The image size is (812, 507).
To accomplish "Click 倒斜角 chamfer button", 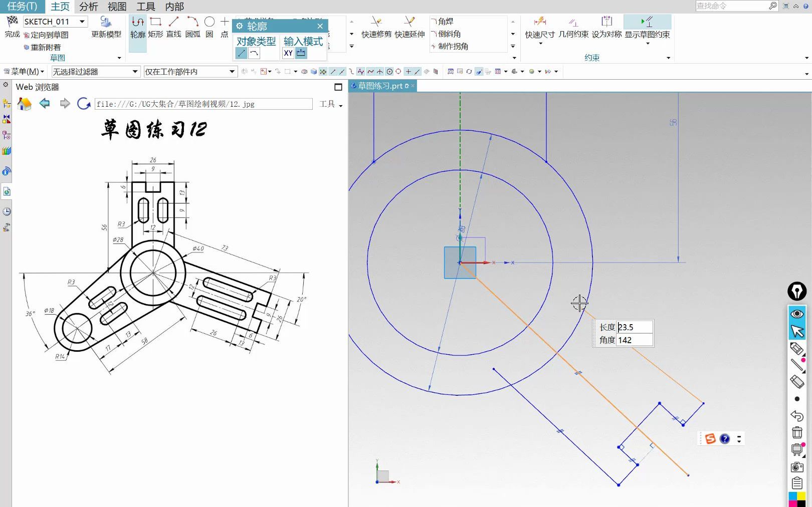I will point(446,34).
